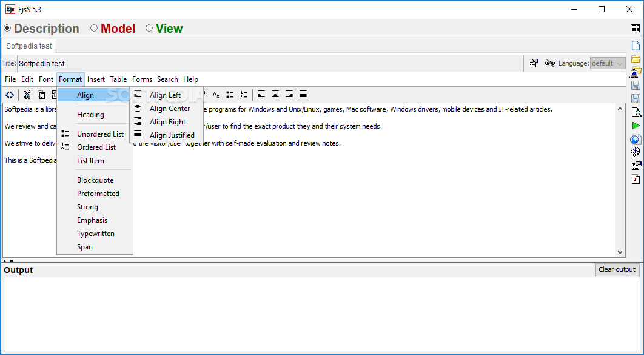Click inside the Output text area
Screen dimensions: 644x355
(x=321, y=314)
